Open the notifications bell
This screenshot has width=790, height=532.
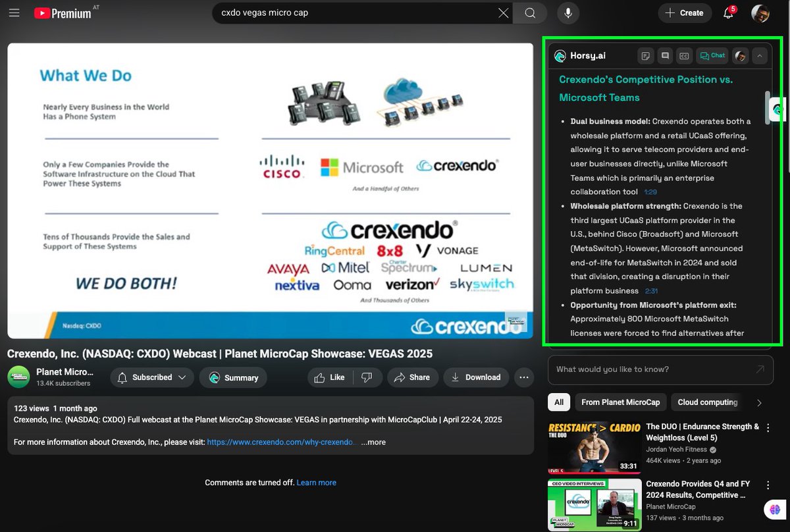[728, 13]
